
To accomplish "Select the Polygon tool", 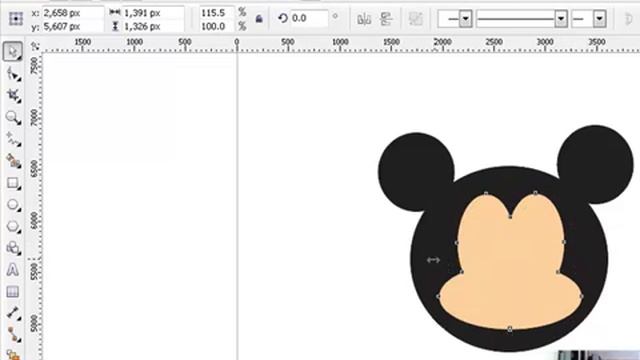I will (13, 227).
